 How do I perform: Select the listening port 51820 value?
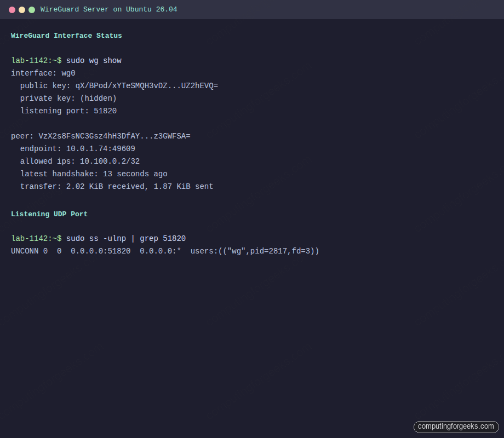point(105,111)
